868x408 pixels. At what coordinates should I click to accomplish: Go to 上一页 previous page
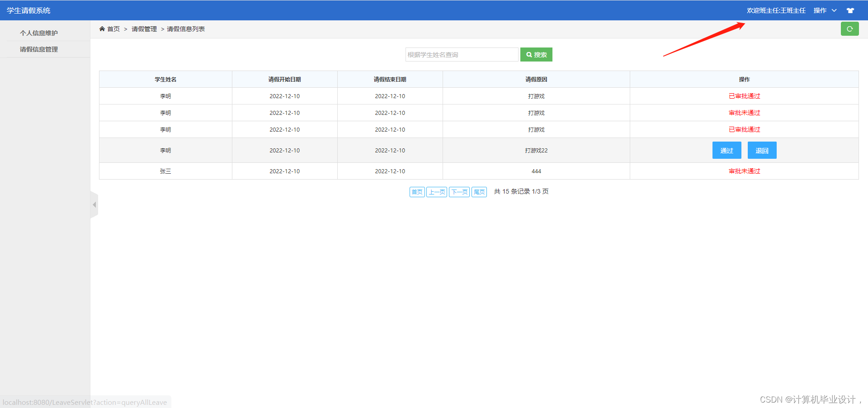437,192
